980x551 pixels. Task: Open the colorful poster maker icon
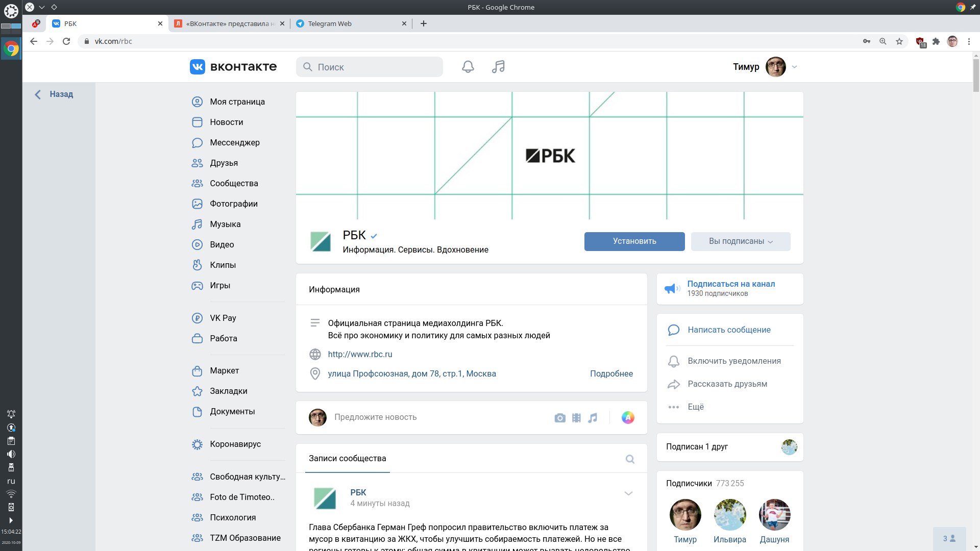point(628,418)
